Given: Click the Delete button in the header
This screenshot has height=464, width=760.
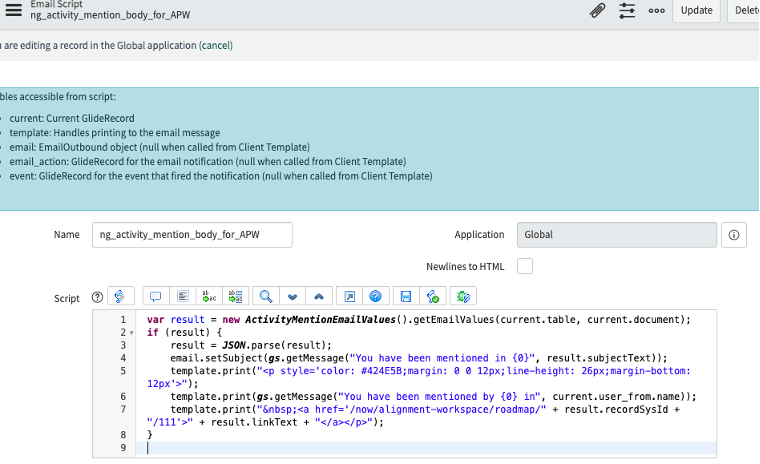Looking at the screenshot, I should [744, 10].
